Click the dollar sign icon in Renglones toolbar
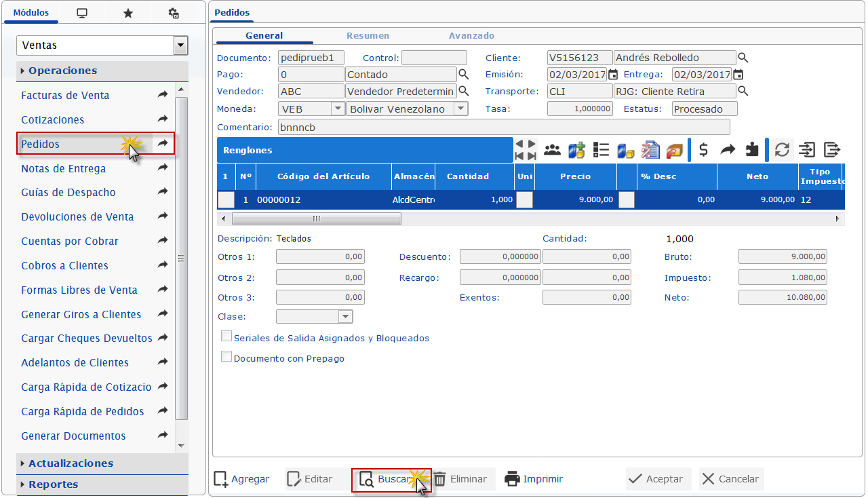 (704, 150)
